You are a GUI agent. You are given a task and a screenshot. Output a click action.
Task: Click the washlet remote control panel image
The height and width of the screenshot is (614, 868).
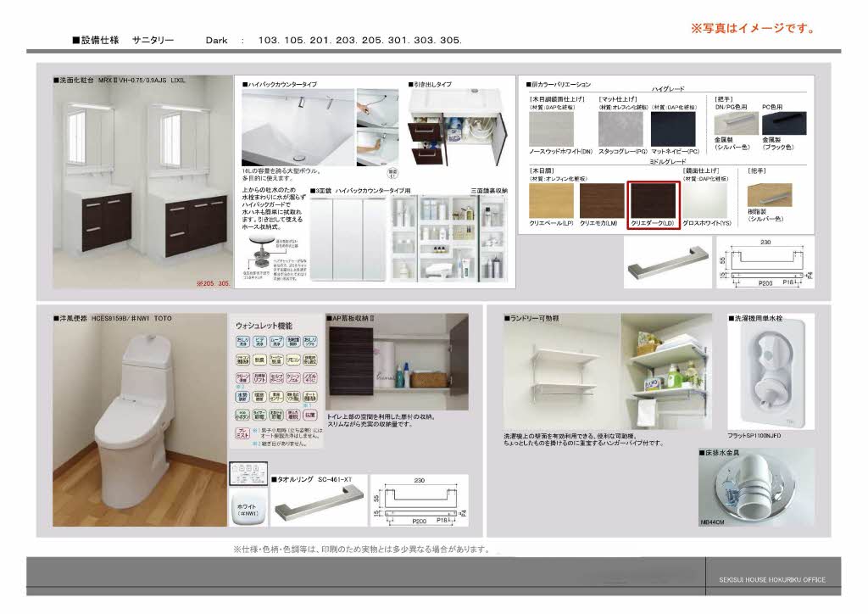coord(248,475)
